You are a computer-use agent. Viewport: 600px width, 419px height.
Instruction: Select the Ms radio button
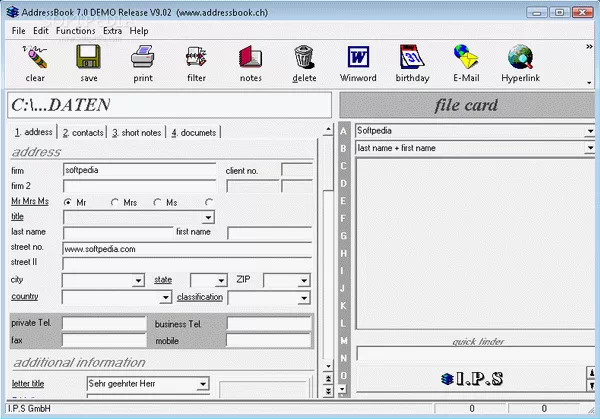(157, 202)
